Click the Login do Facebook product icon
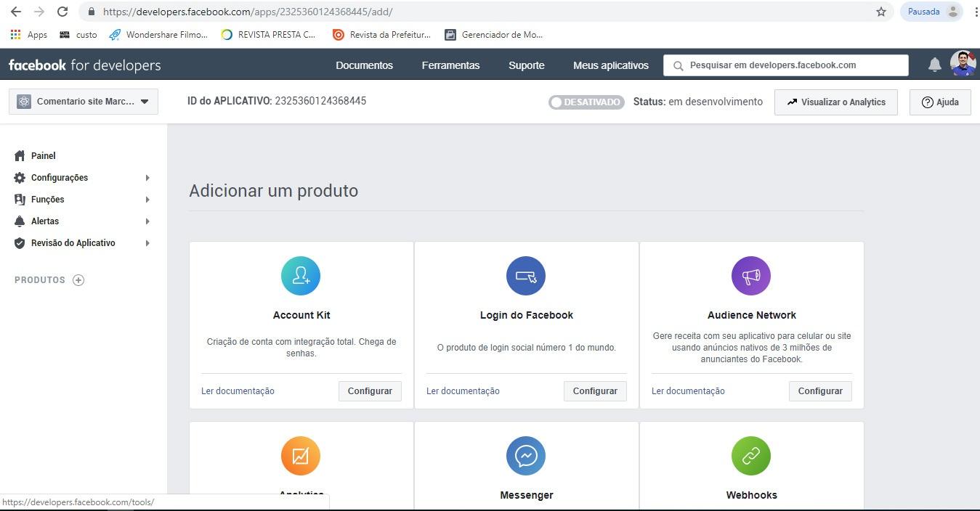The height and width of the screenshot is (511, 980). point(526,276)
